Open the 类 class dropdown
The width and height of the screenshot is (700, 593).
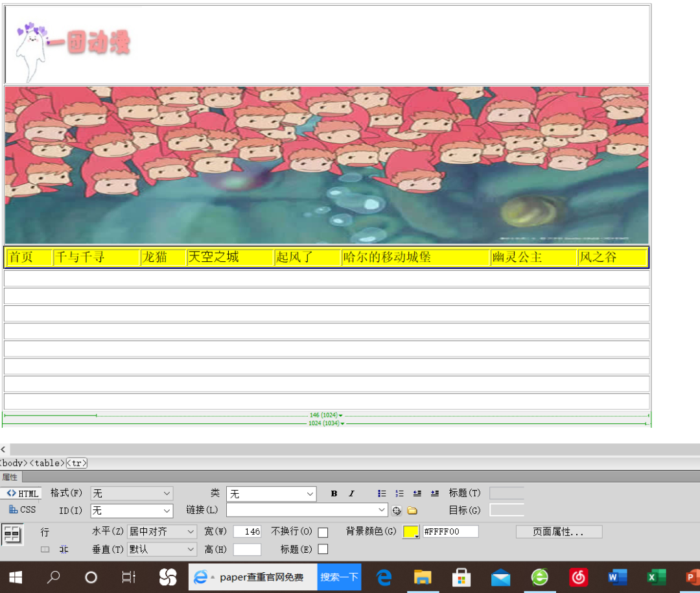point(272,494)
